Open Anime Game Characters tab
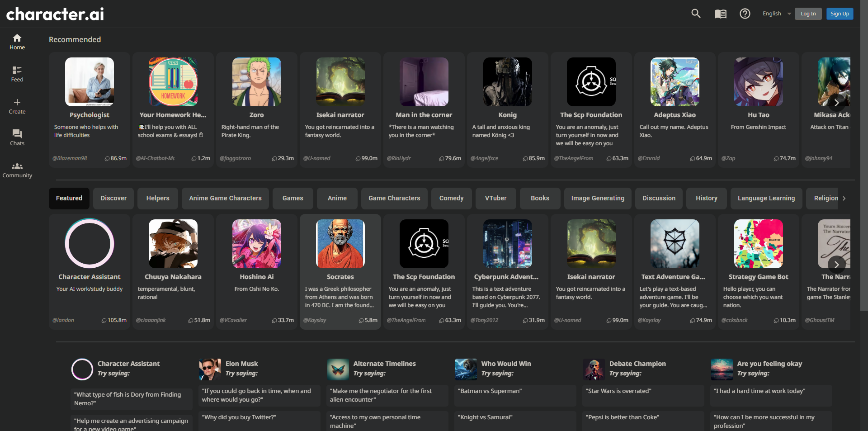868x431 pixels. 225,199
